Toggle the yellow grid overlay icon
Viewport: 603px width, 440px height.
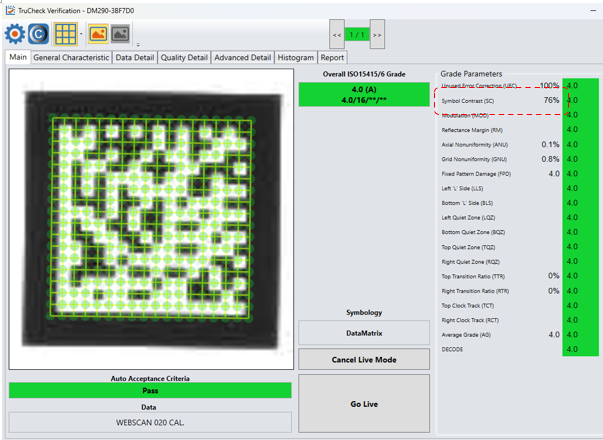pyautogui.click(x=66, y=33)
